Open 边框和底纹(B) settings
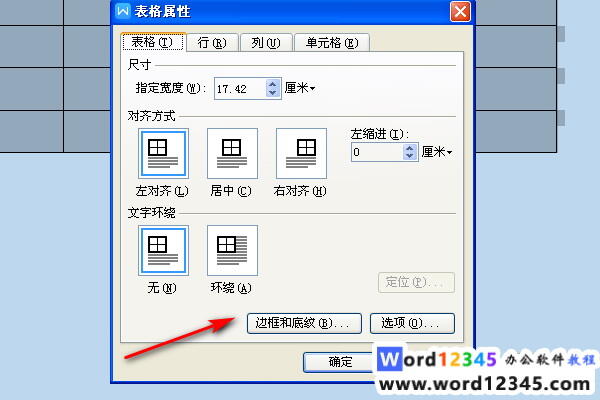The image size is (600, 400). pyautogui.click(x=304, y=323)
